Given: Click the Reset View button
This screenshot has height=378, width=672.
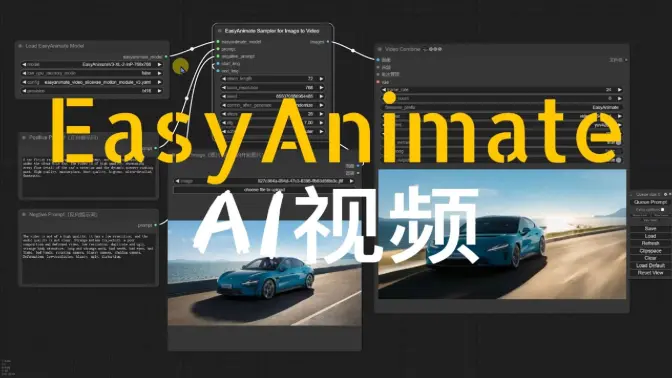Looking at the screenshot, I should tap(650, 273).
